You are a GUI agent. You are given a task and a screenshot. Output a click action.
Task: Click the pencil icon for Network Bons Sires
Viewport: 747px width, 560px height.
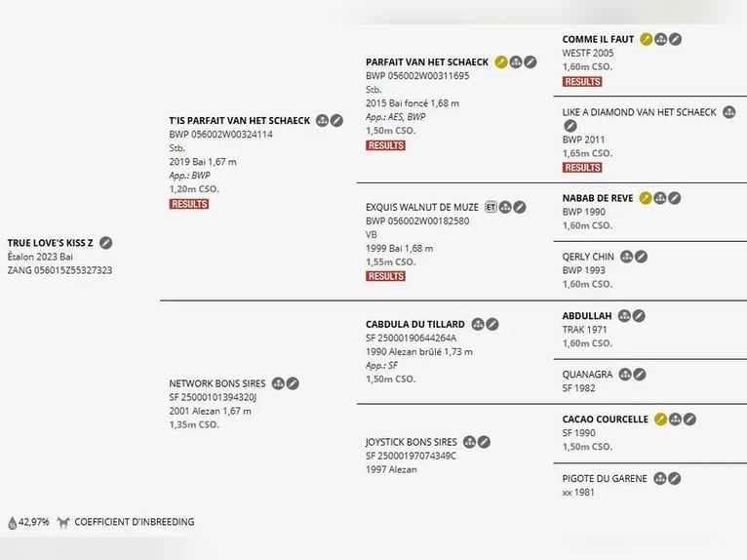click(x=293, y=383)
